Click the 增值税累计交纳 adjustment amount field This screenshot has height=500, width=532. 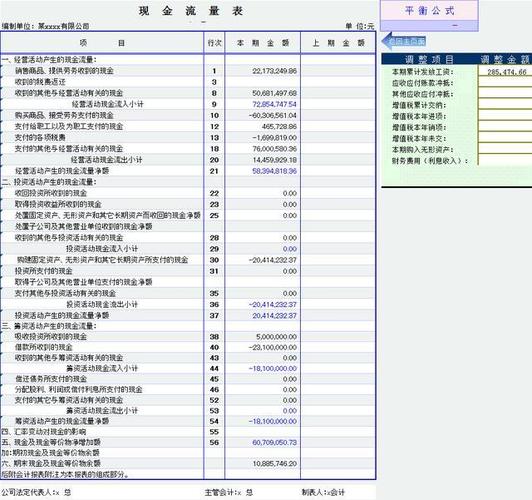point(505,105)
